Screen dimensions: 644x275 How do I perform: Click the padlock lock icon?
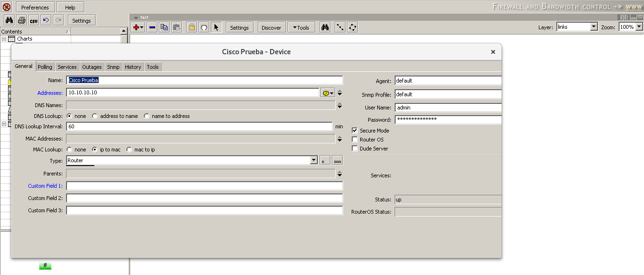click(x=191, y=27)
